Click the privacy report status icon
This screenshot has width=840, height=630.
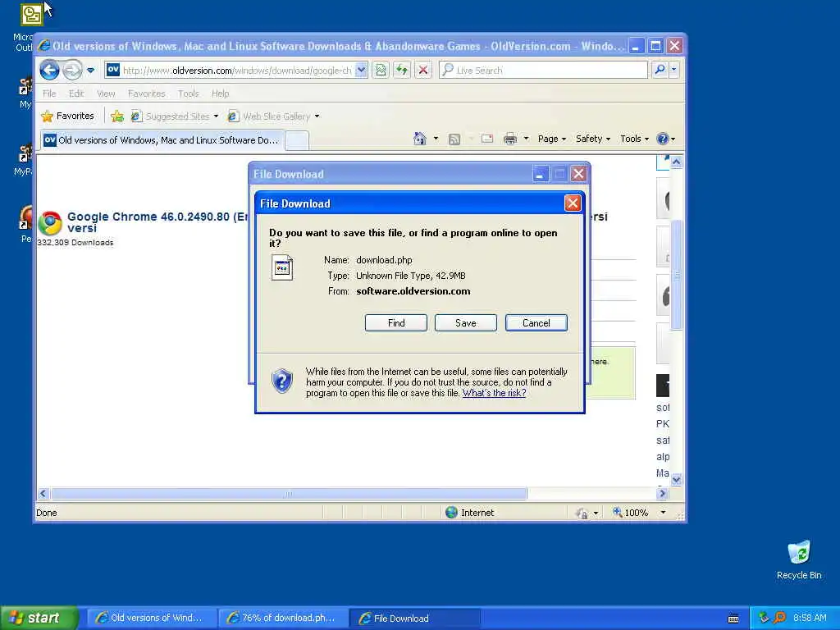tap(582, 514)
